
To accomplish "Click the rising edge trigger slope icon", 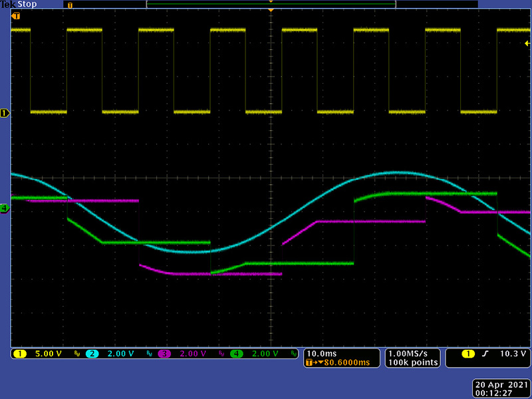I will [x=487, y=354].
